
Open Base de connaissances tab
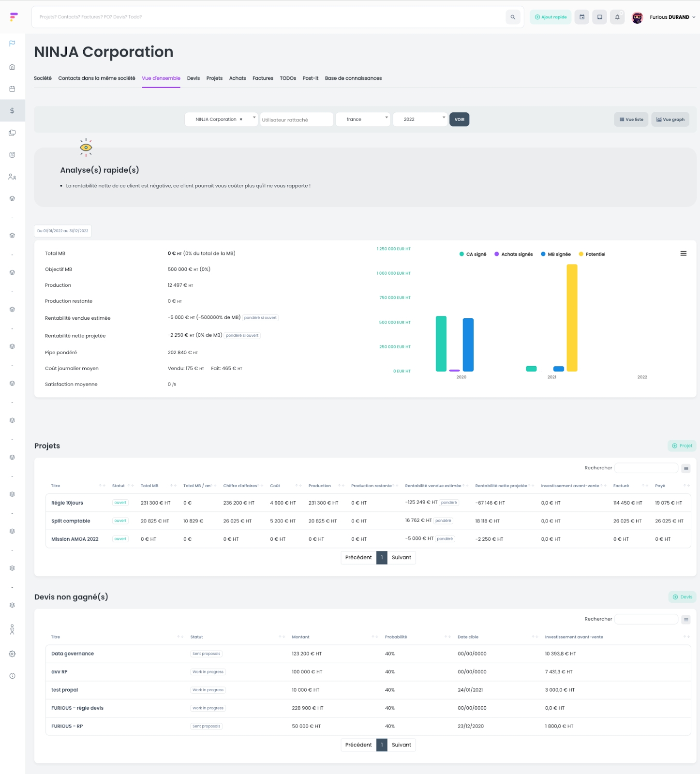coord(353,78)
